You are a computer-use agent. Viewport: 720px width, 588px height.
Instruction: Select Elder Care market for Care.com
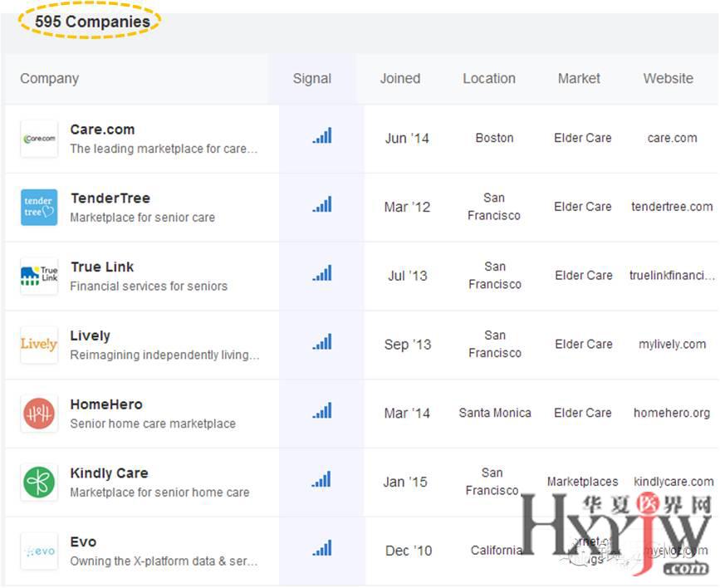click(x=583, y=138)
